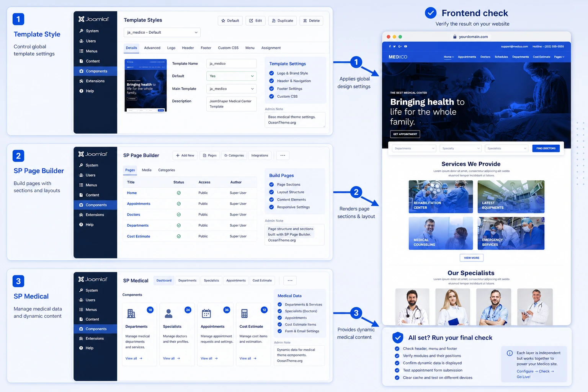Expand Pages menu on website navbar

coord(559,57)
